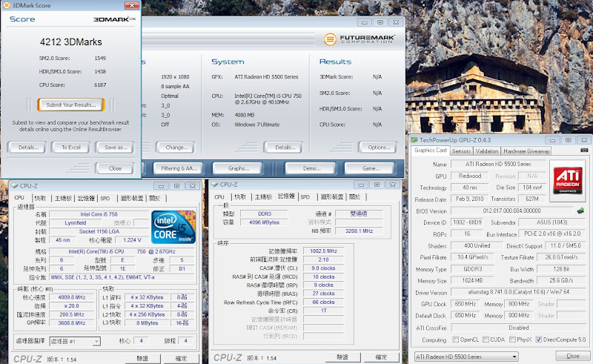593x364 pixels.
Task: Click the 4212 3DMarks score text
Action: (71, 42)
